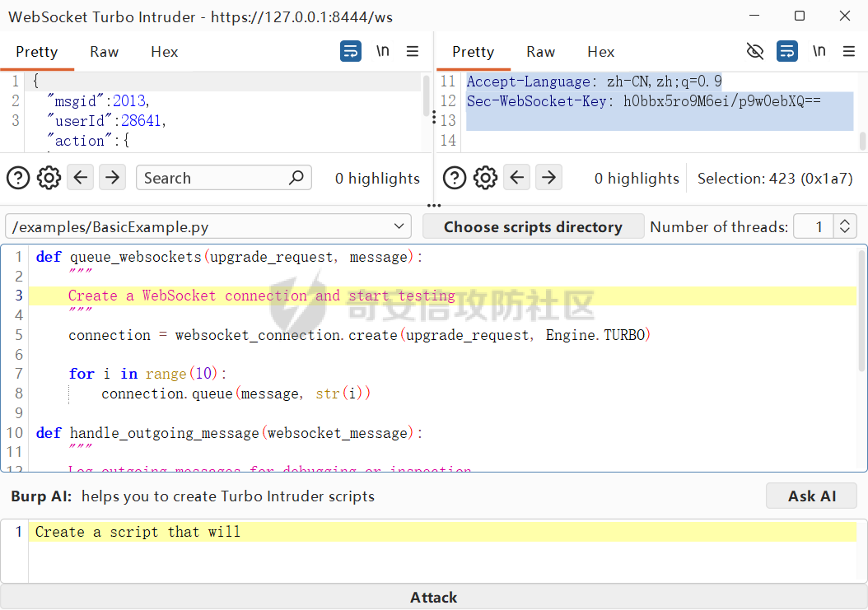Toggle word wrap in the left message panel
Viewport: 868px width, 610px height.
[x=350, y=52]
